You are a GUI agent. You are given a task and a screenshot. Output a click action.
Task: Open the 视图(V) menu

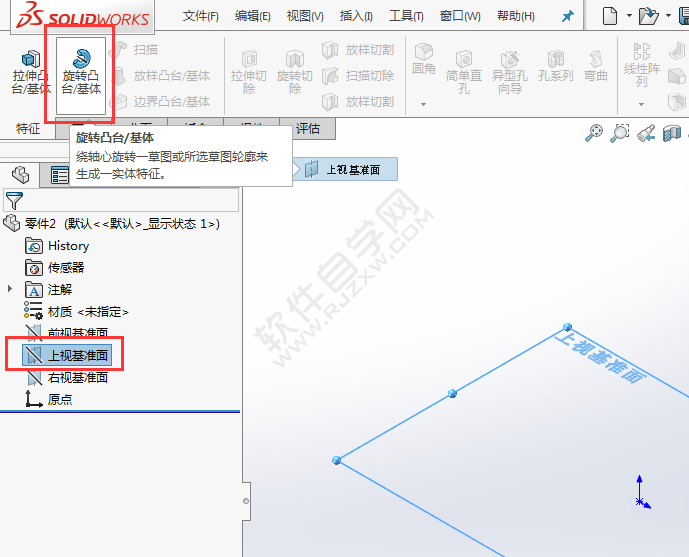point(305,16)
